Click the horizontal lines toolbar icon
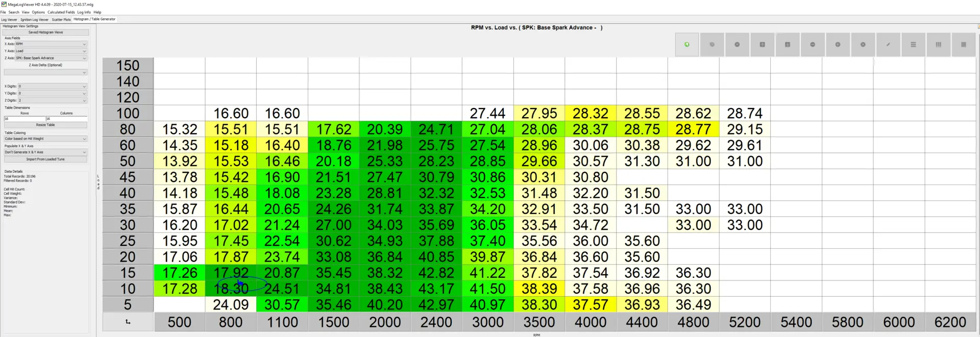Image resolution: width=980 pixels, height=337 pixels. click(913, 44)
